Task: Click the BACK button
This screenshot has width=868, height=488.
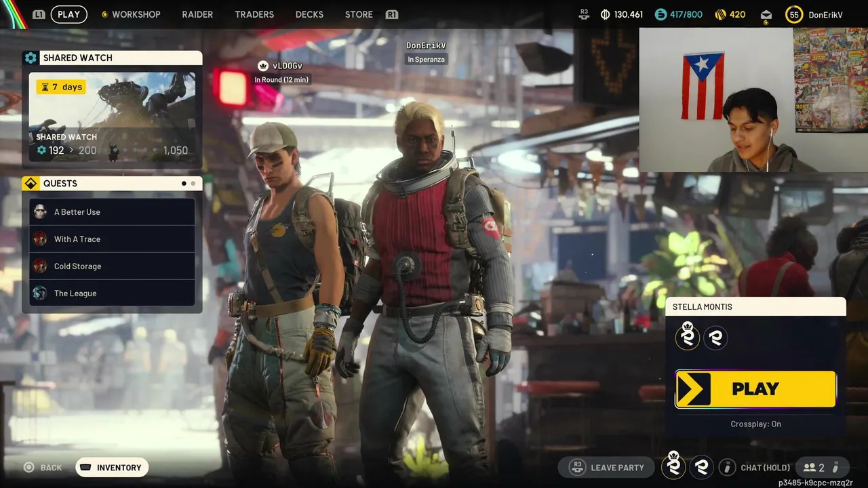Action: tap(43, 468)
